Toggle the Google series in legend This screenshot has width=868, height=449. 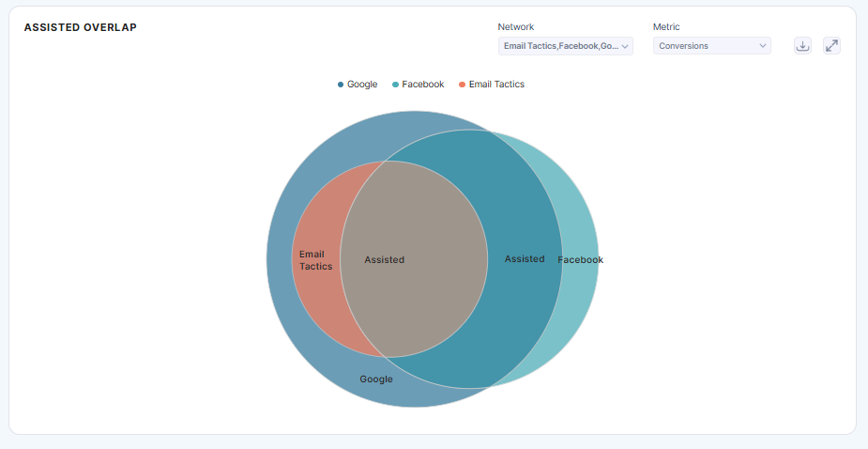tap(361, 85)
